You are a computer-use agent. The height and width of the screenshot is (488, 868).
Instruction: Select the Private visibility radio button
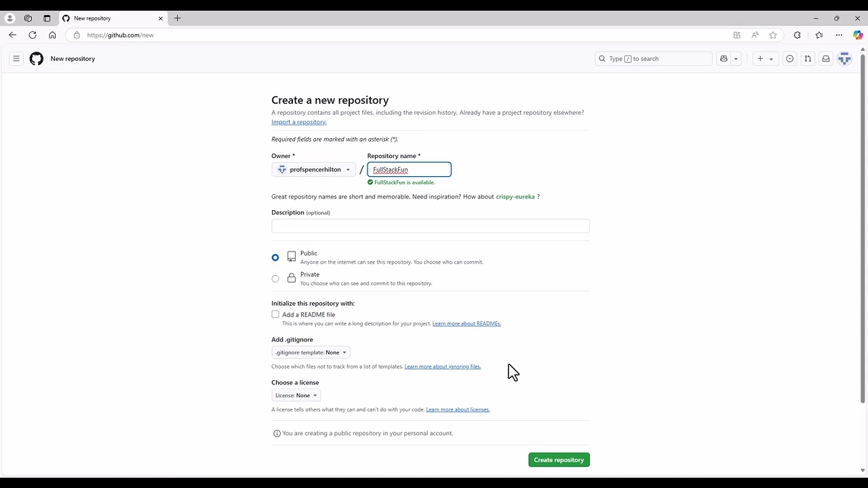pyautogui.click(x=275, y=279)
